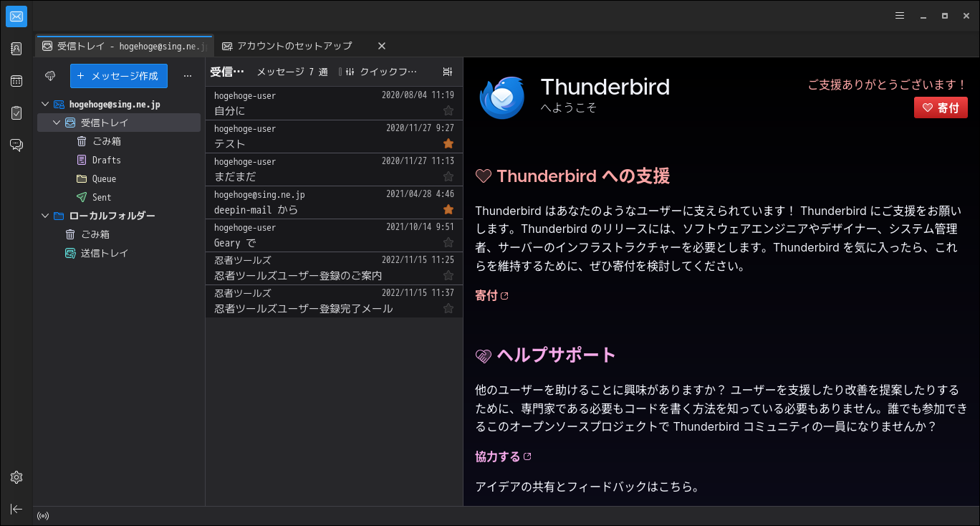980x526 pixels.
Task: Star the 自分に message
Action: point(448,110)
